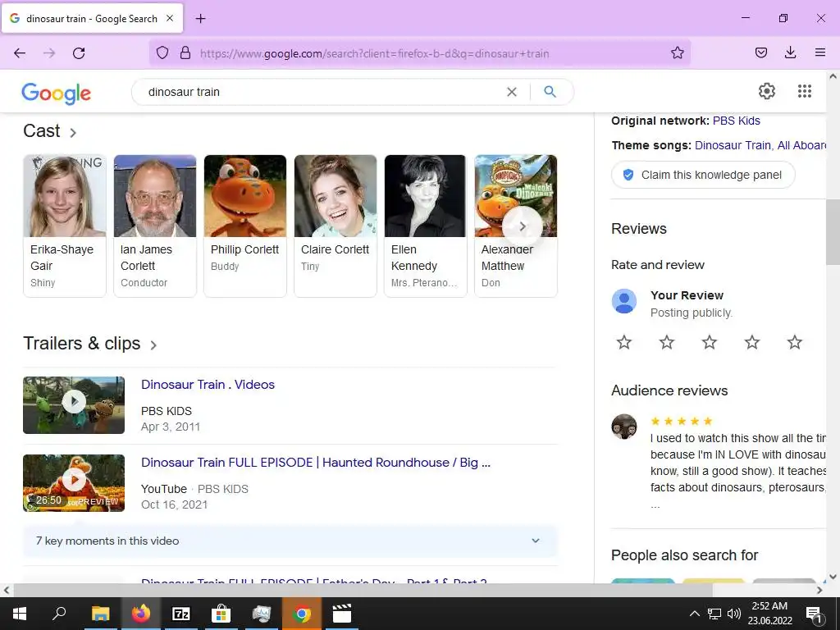Click the horizontal scrollbar right arrow
The image size is (840, 630).
pyautogui.click(x=819, y=591)
